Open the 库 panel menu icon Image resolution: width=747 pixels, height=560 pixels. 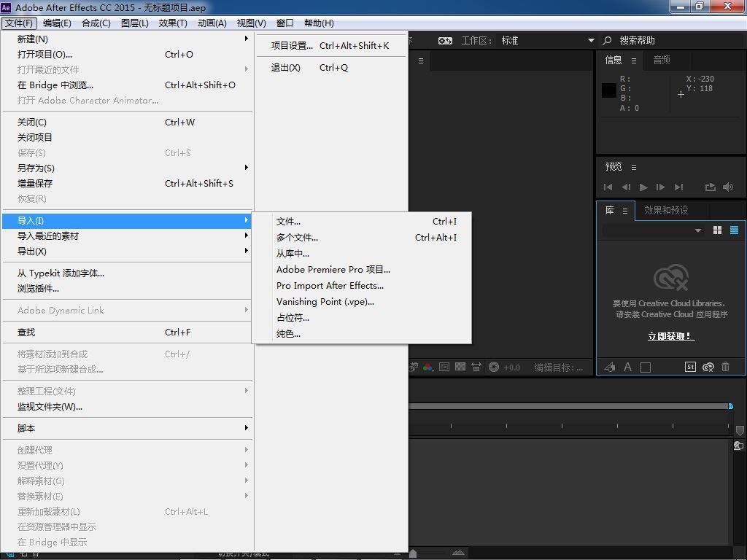point(625,211)
